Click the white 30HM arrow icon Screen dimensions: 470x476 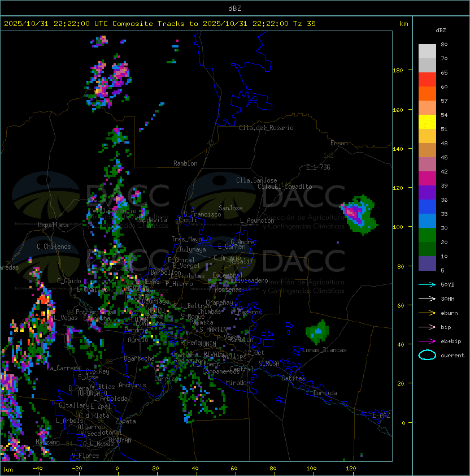(x=427, y=298)
